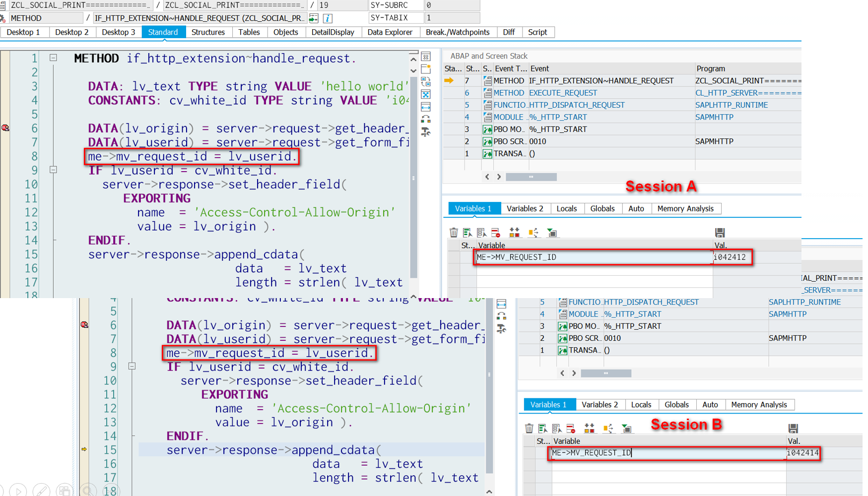Switch to the Break./Watchpoints tab
The image size is (868, 496).
(x=458, y=32)
